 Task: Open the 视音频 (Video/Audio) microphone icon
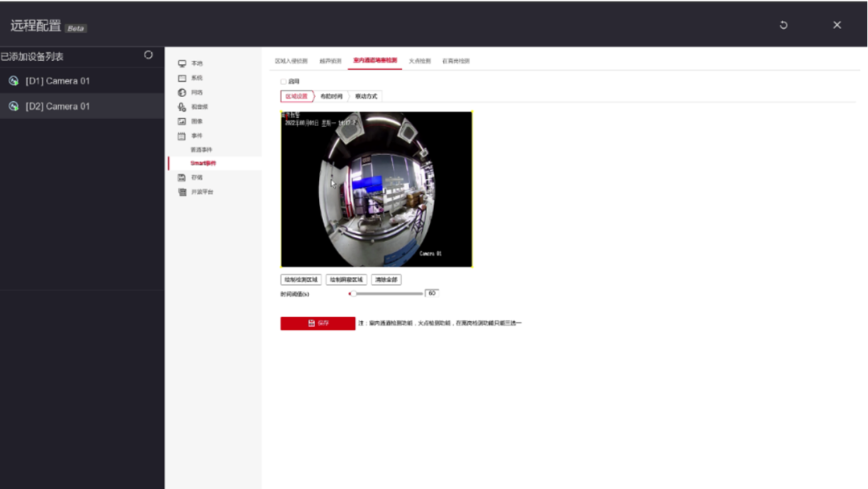182,107
